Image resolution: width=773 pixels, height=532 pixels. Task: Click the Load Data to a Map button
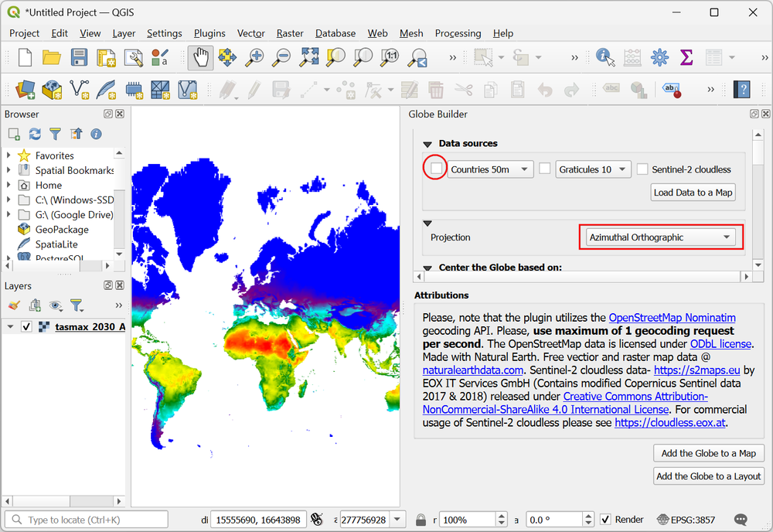click(x=693, y=193)
